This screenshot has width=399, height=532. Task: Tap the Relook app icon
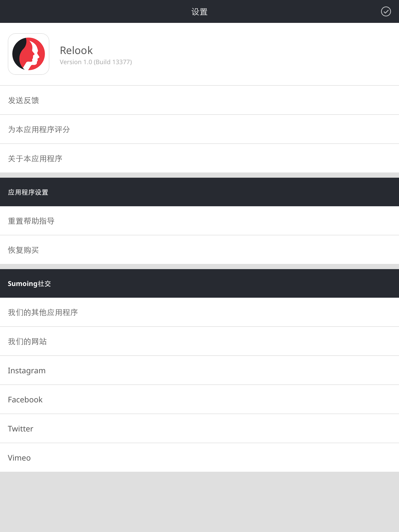29,54
